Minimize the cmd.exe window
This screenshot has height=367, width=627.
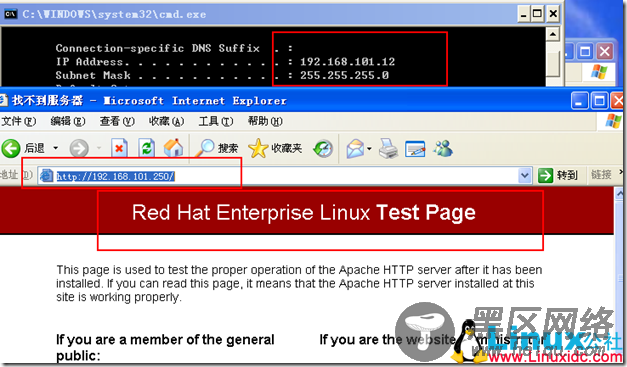(523, 14)
